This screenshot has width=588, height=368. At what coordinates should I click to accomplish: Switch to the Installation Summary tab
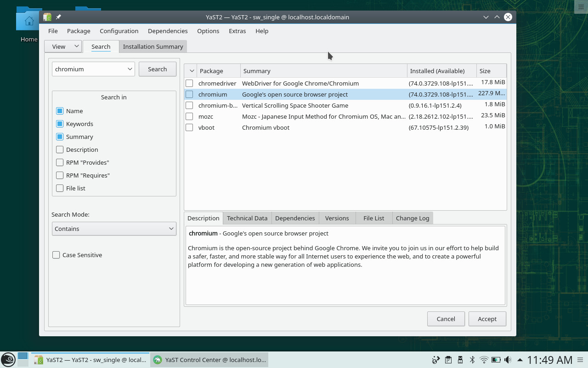click(153, 46)
